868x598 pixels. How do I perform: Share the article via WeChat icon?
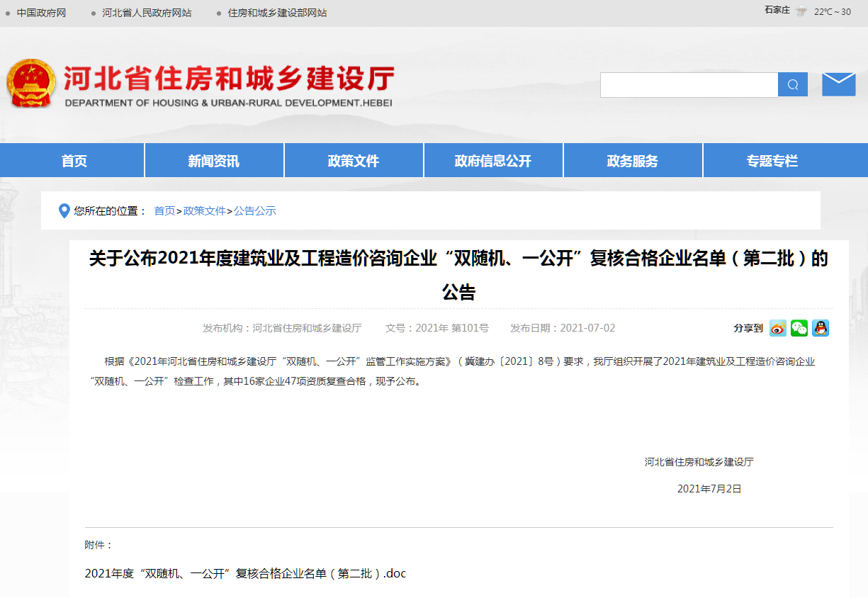(x=799, y=328)
